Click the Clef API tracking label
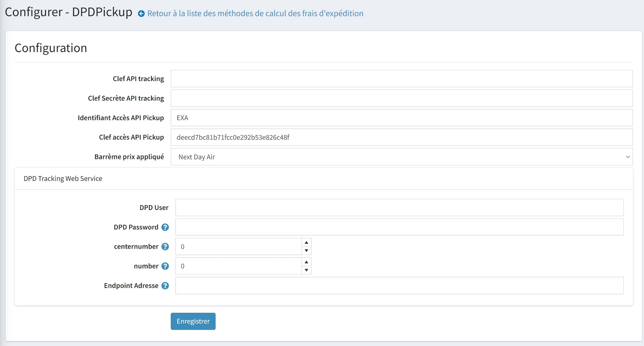644x346 pixels. pos(138,79)
